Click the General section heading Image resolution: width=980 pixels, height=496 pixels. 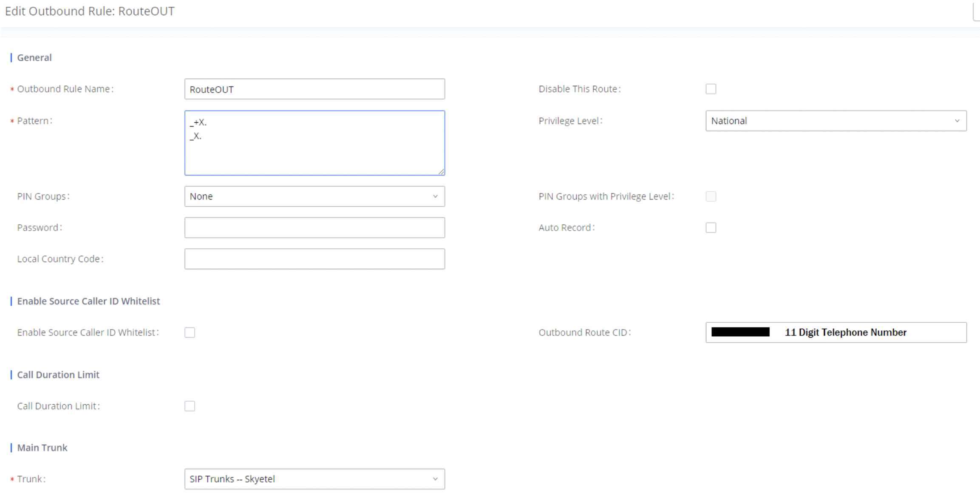click(34, 58)
